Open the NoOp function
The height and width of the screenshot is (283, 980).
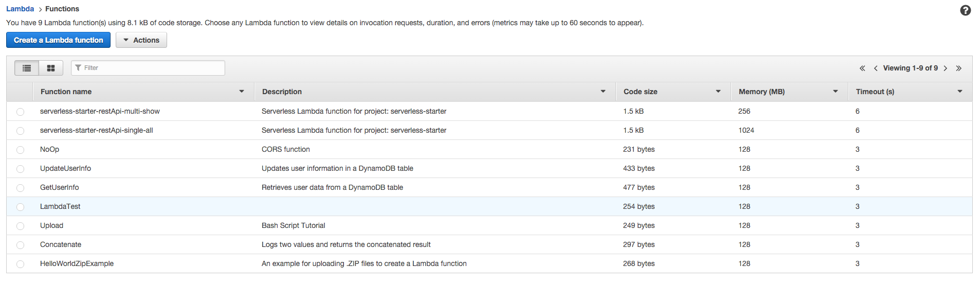click(x=49, y=149)
